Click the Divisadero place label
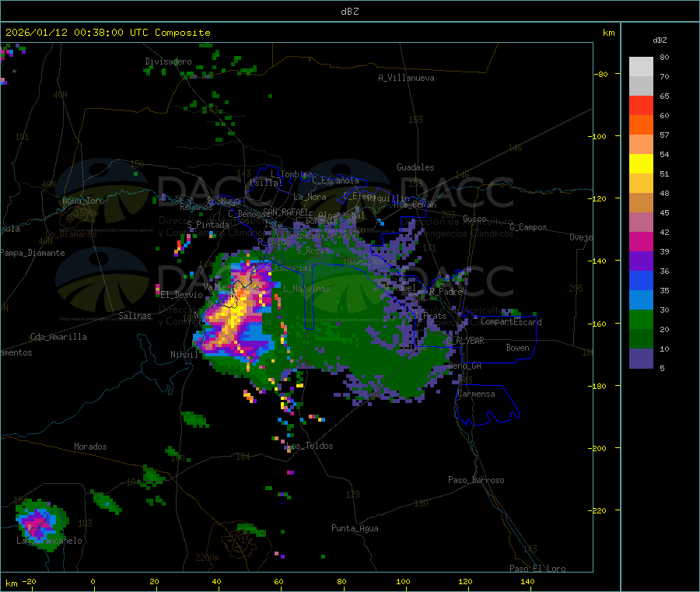The image size is (700, 592). pos(168,61)
